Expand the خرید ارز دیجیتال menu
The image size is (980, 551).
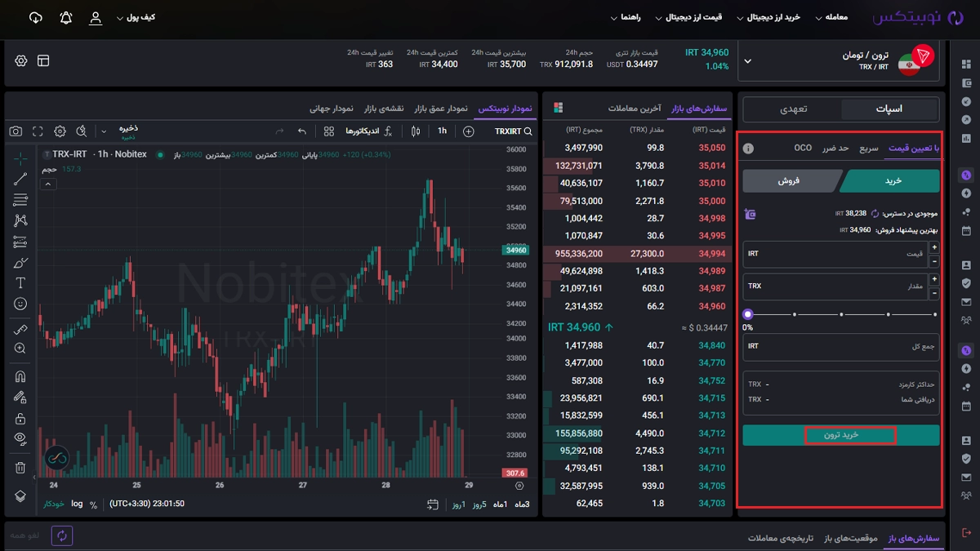click(768, 17)
